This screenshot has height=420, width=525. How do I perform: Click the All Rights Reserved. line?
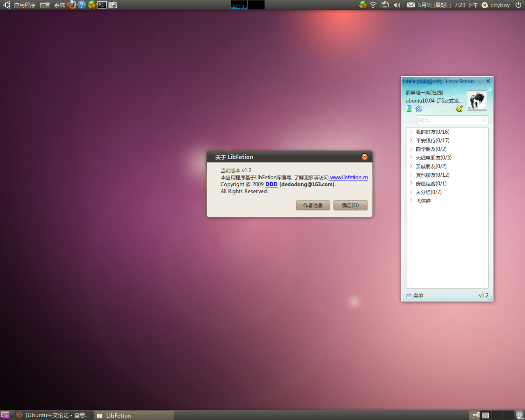(x=244, y=192)
